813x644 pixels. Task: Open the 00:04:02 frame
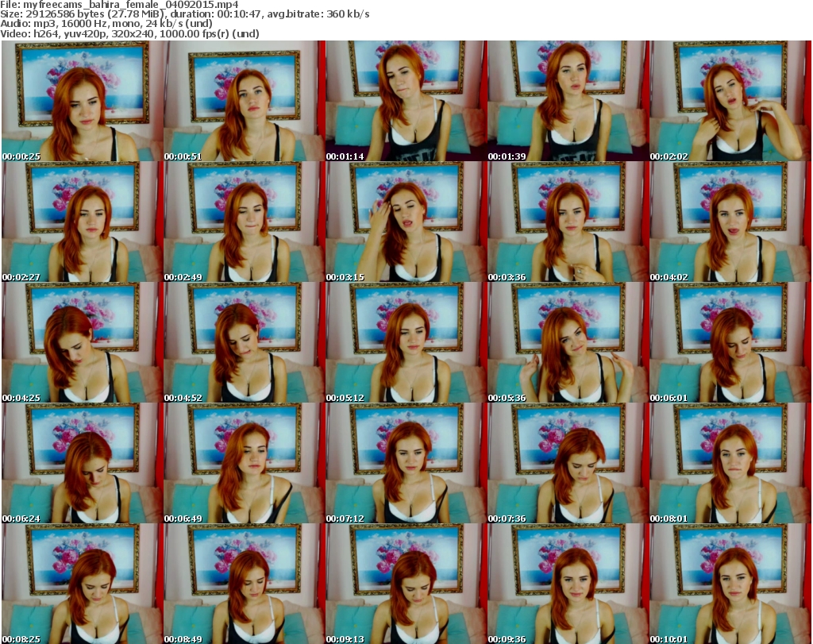coord(730,222)
